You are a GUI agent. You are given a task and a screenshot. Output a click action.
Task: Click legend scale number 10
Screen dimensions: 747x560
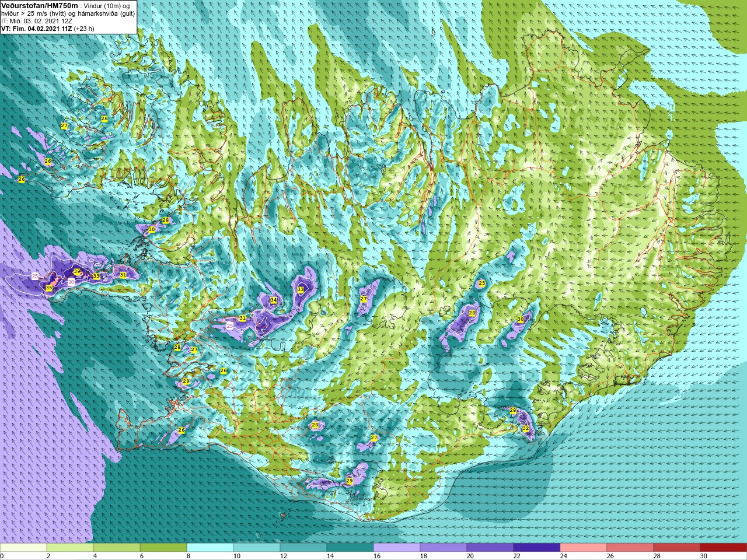pos(237,556)
